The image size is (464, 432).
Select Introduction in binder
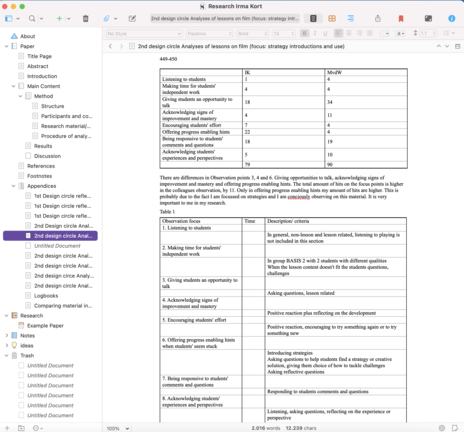tap(42, 76)
